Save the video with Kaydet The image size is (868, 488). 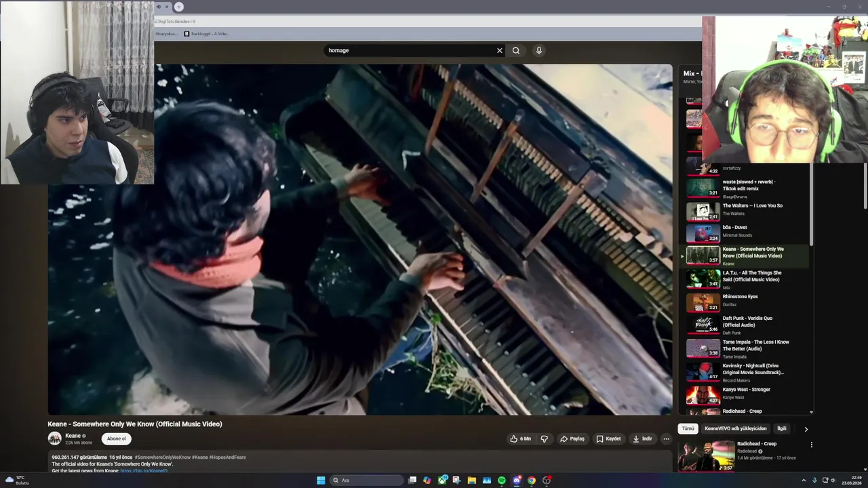pyautogui.click(x=608, y=439)
